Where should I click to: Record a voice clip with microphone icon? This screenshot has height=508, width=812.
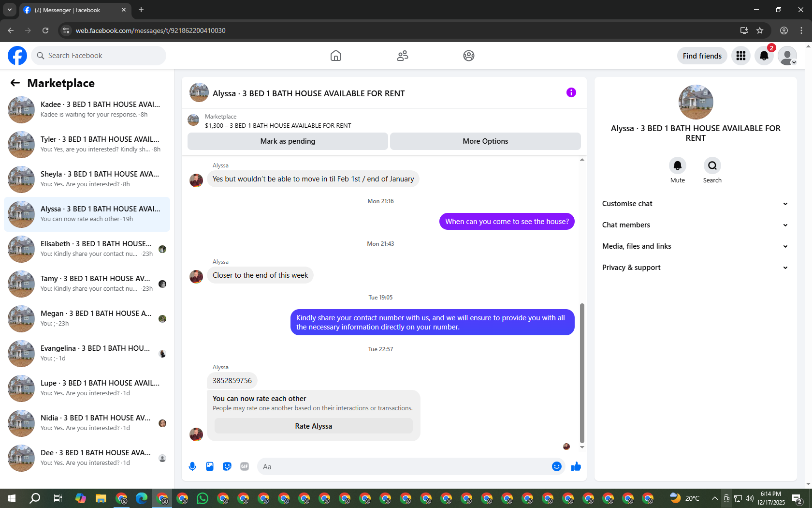point(192,466)
